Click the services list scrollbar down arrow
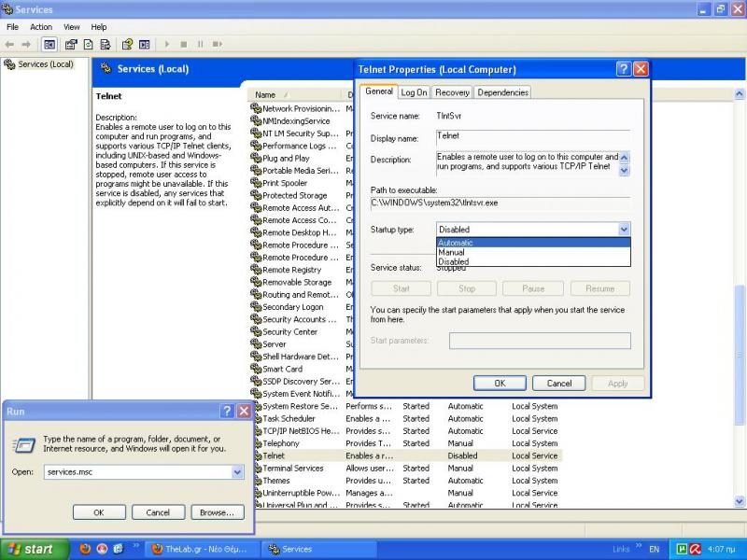Viewport: 747px width, 560px height. tap(739, 501)
